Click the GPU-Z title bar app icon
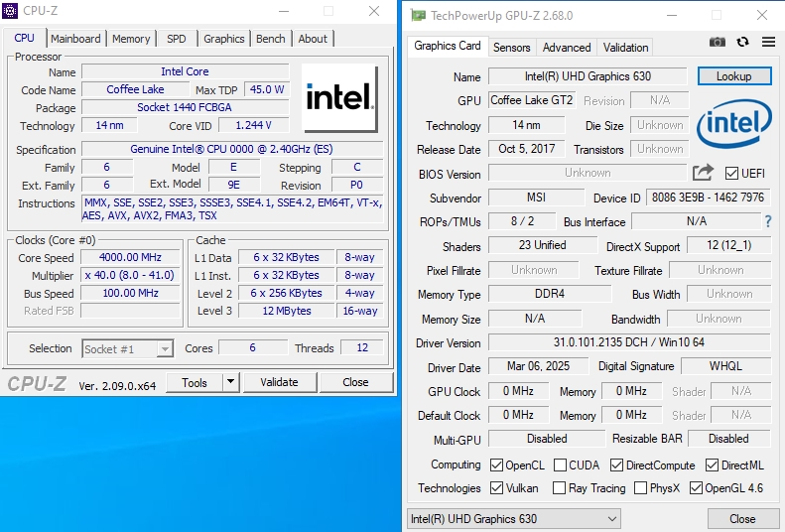The width and height of the screenshot is (785, 532). 418,15
